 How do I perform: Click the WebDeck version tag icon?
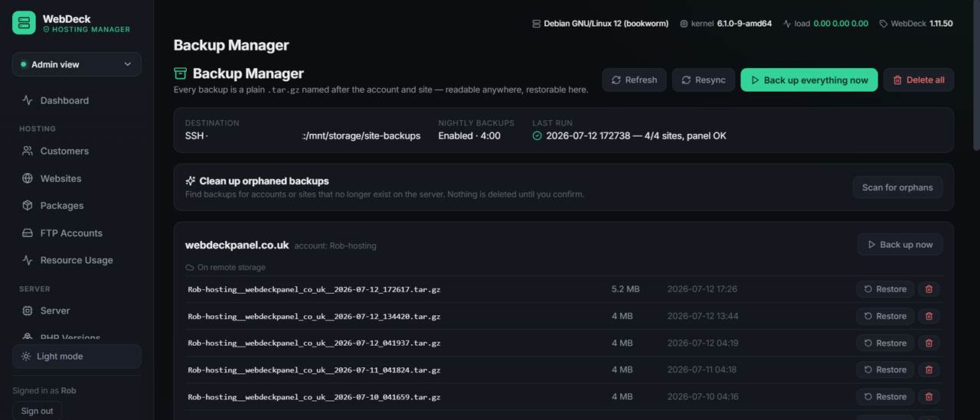pos(884,24)
